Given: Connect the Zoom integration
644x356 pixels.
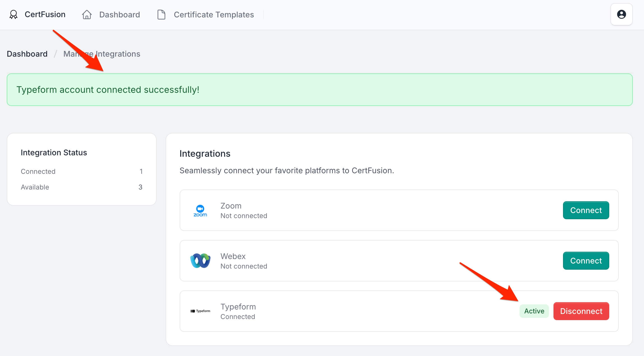Looking at the screenshot, I should [x=586, y=210].
